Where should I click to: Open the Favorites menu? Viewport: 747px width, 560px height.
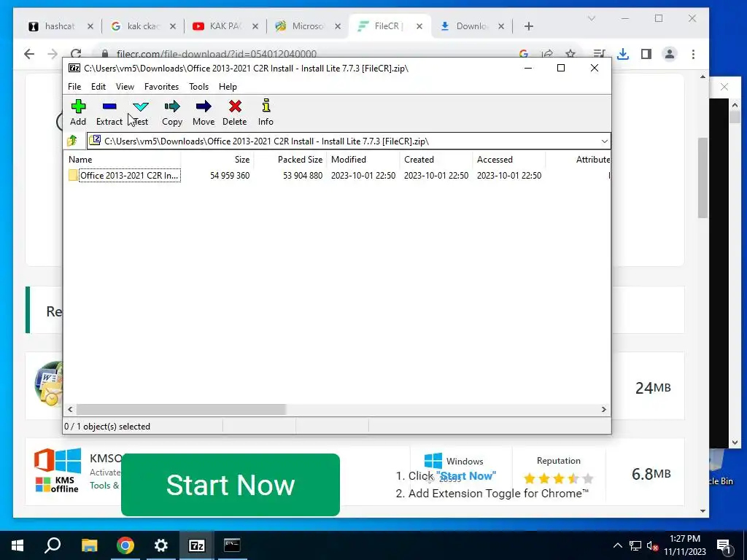(161, 87)
